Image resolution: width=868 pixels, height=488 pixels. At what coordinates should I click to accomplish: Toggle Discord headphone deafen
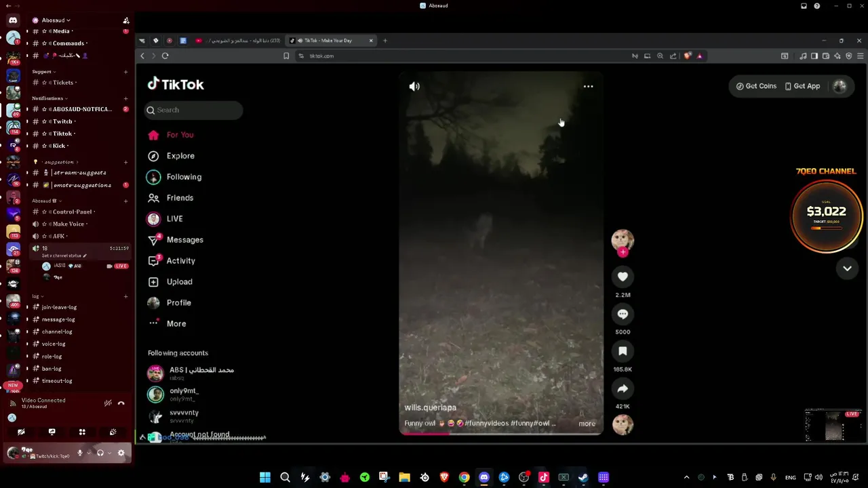pos(100,453)
